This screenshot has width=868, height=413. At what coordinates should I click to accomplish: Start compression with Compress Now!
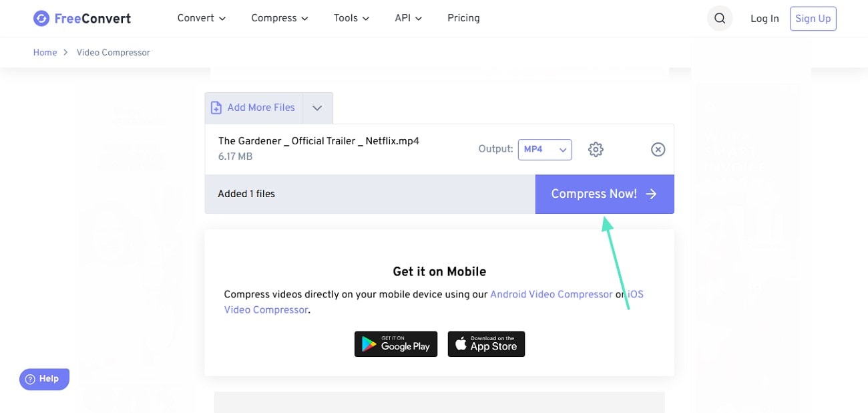[x=604, y=194]
